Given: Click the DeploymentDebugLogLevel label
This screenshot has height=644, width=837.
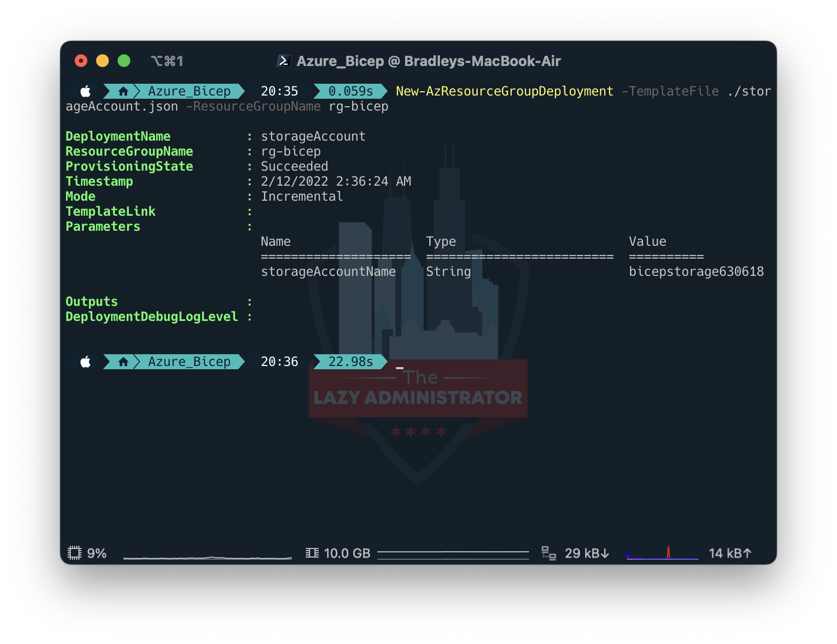Looking at the screenshot, I should point(152,317).
